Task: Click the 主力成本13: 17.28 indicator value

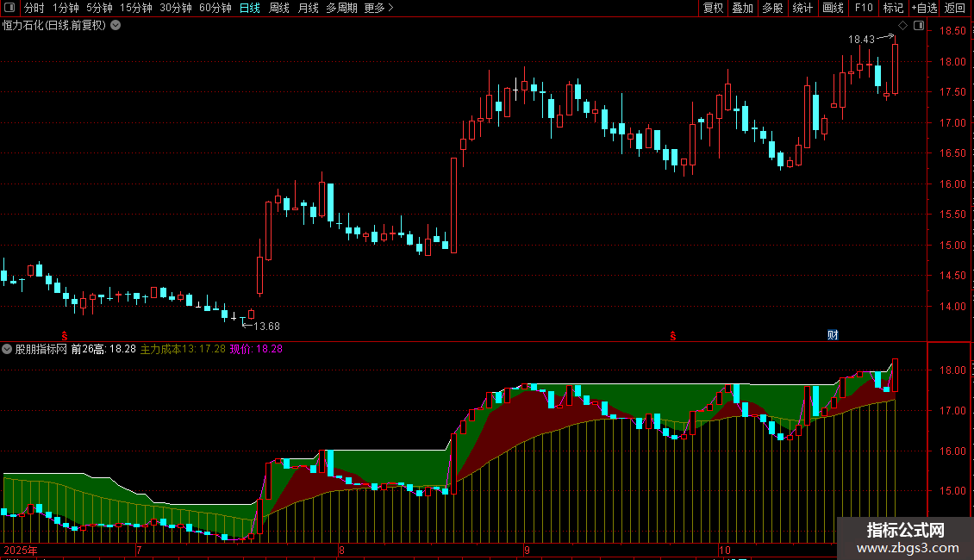Action: pos(183,349)
